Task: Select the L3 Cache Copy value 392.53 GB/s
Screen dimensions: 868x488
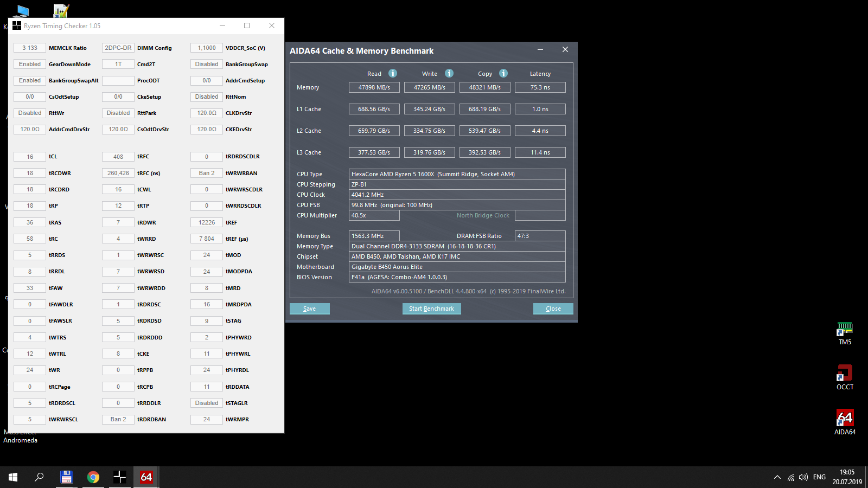Action: [485, 152]
